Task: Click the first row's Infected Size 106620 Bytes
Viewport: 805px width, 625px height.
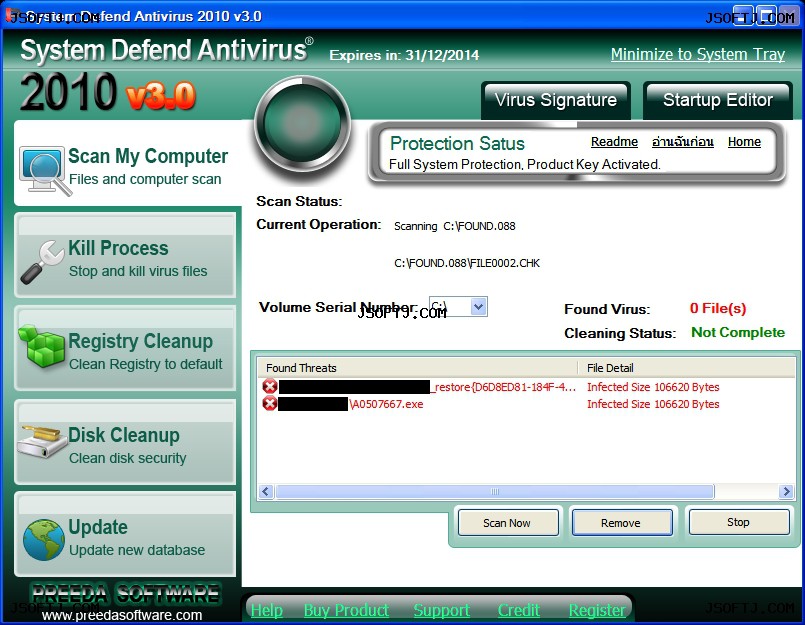Action: click(x=653, y=387)
